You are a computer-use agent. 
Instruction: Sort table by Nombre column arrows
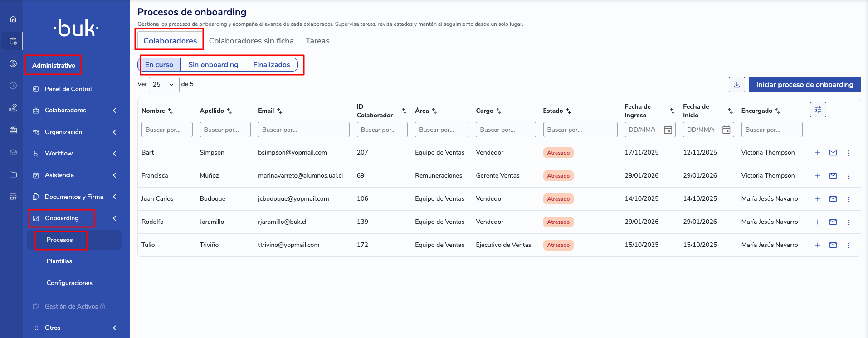171,111
